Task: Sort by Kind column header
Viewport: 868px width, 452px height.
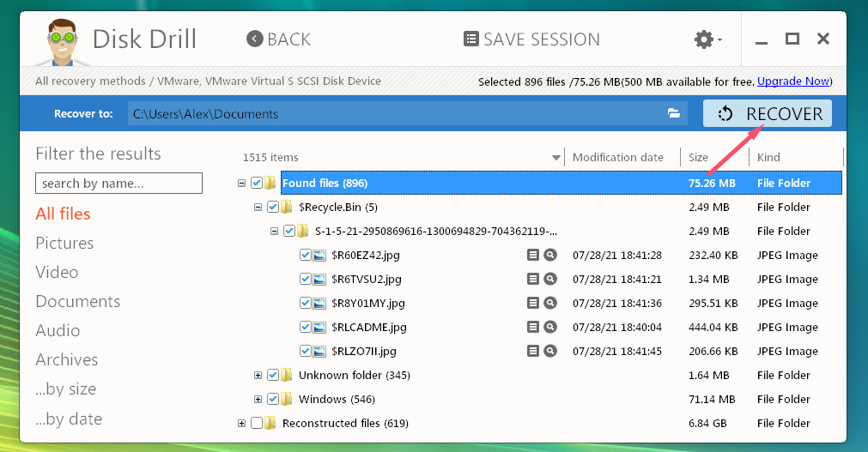Action: pyautogui.click(x=769, y=157)
